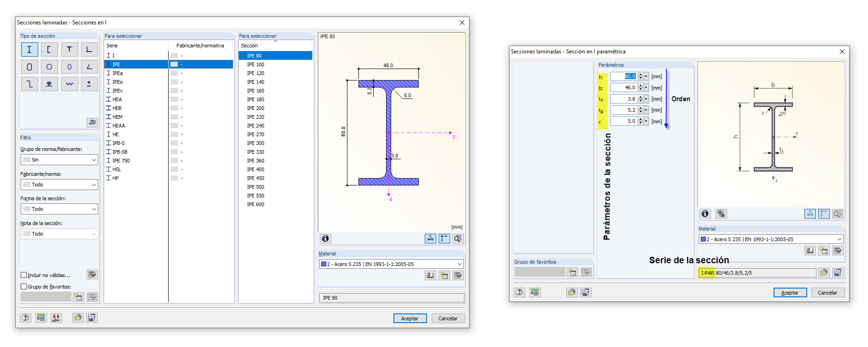Select the channel (U) section type icon
868x347 pixels.
point(49,49)
